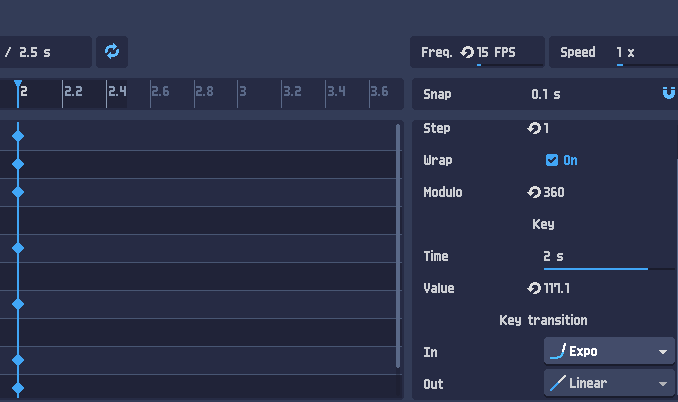The height and width of the screenshot is (402, 678).
Task: Select the bottom track keyframe diamond
Action: [18, 388]
